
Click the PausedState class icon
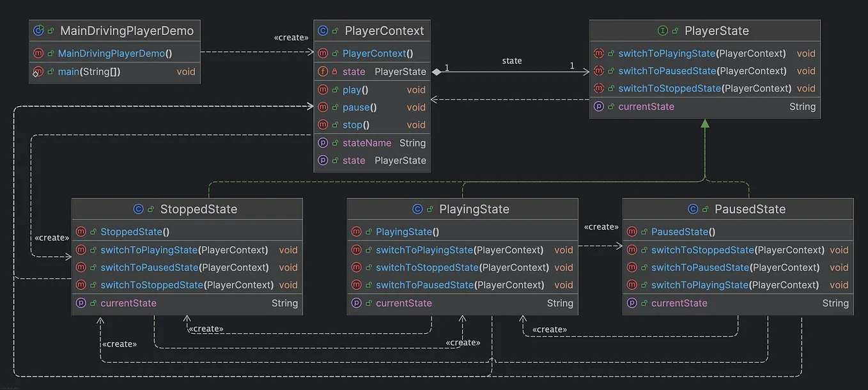click(x=693, y=209)
